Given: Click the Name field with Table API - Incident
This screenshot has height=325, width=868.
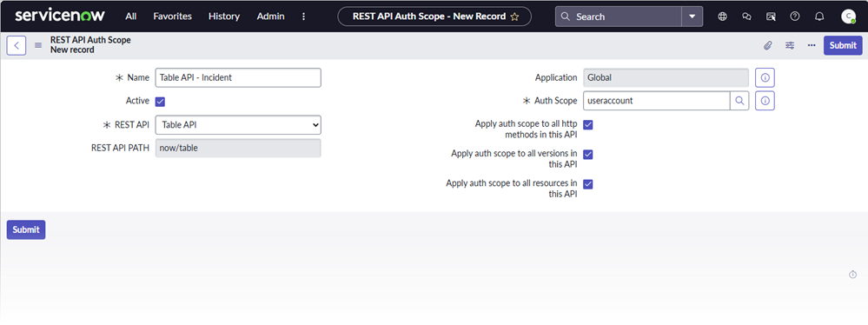Looking at the screenshot, I should 238,77.
